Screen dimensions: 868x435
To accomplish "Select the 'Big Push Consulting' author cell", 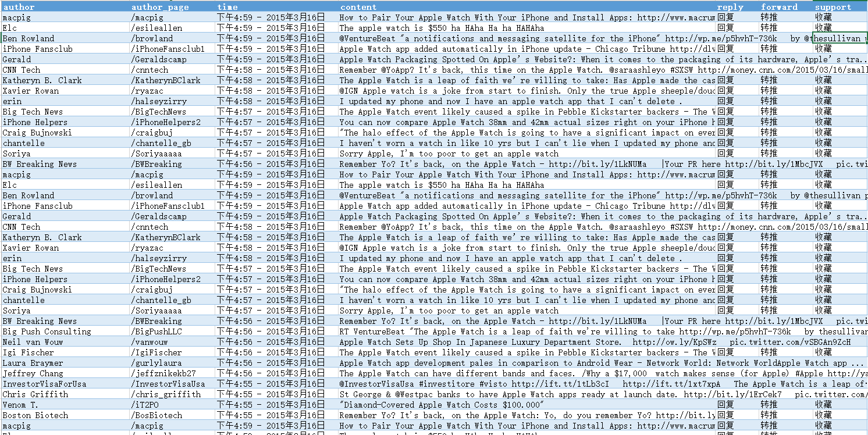I will (x=66, y=331).
